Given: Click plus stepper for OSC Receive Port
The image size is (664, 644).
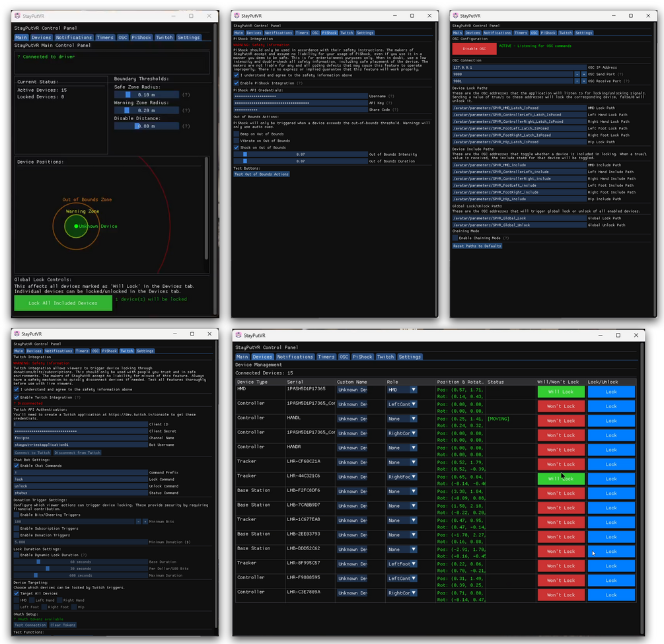Looking at the screenshot, I should pyautogui.click(x=584, y=81).
